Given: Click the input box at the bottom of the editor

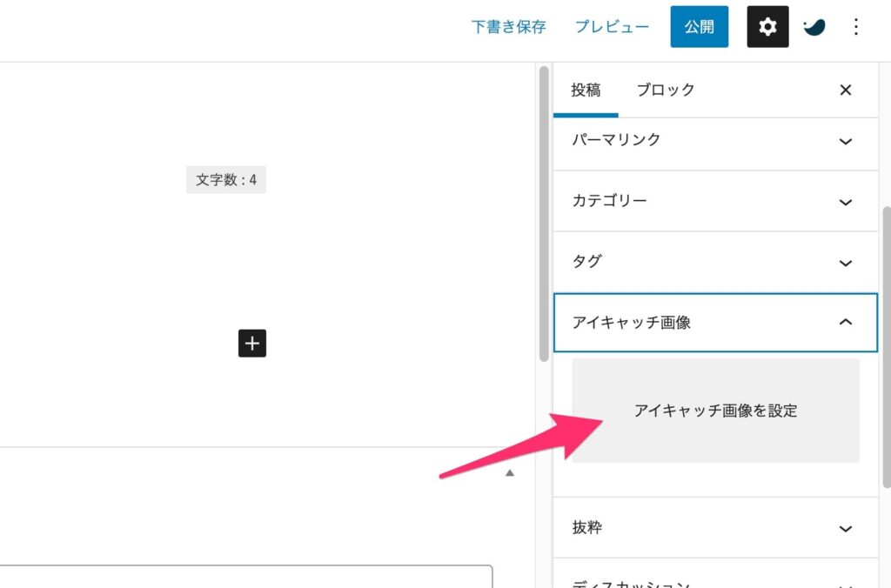Looking at the screenshot, I should 246,576.
